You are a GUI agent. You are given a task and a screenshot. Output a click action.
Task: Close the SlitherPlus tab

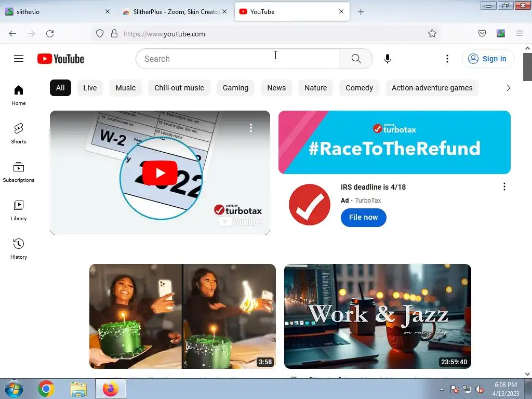click(x=224, y=11)
